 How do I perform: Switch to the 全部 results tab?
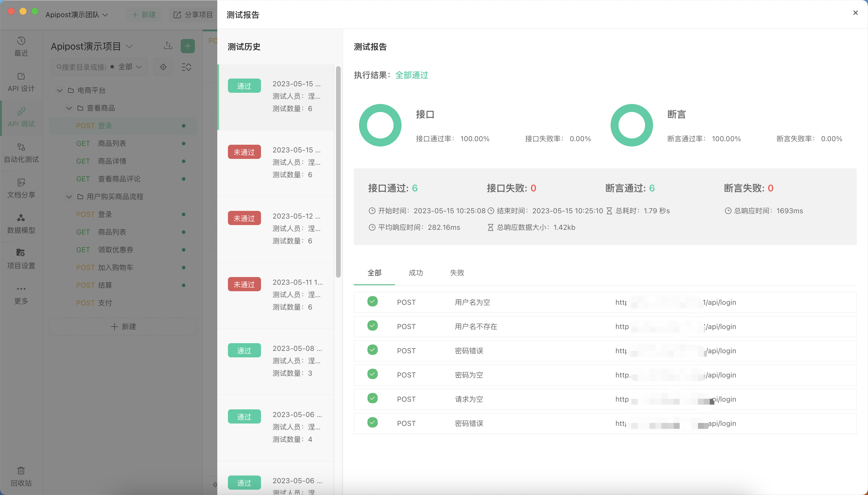(374, 273)
